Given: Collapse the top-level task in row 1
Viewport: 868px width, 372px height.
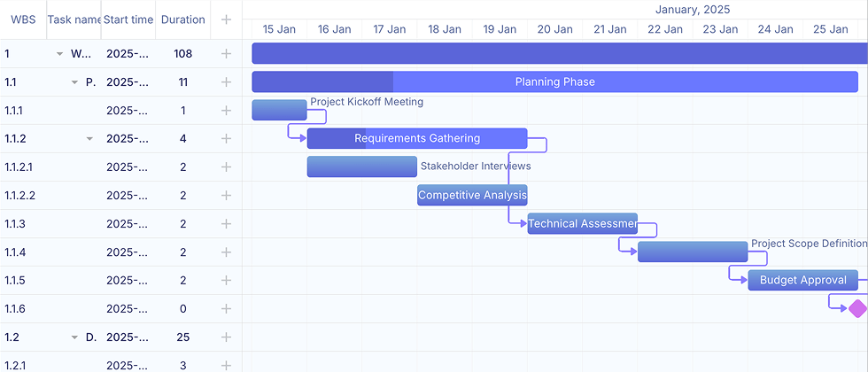Looking at the screenshot, I should point(60,54).
